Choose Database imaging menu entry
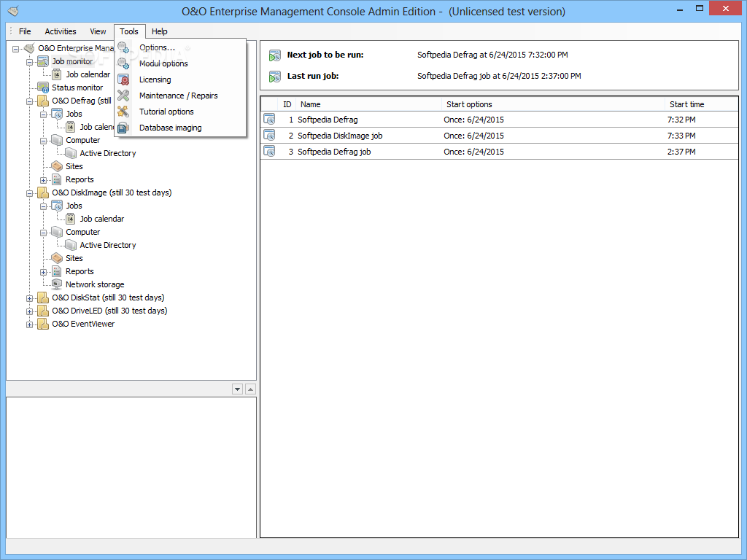 pyautogui.click(x=171, y=128)
